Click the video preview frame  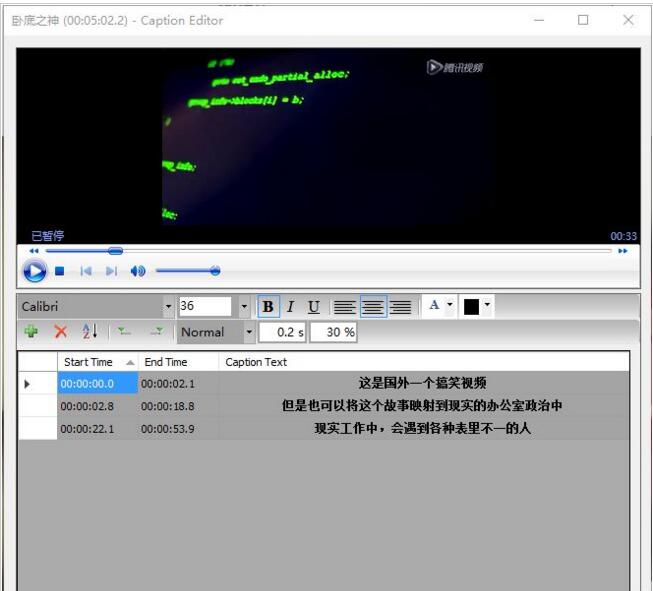328,146
